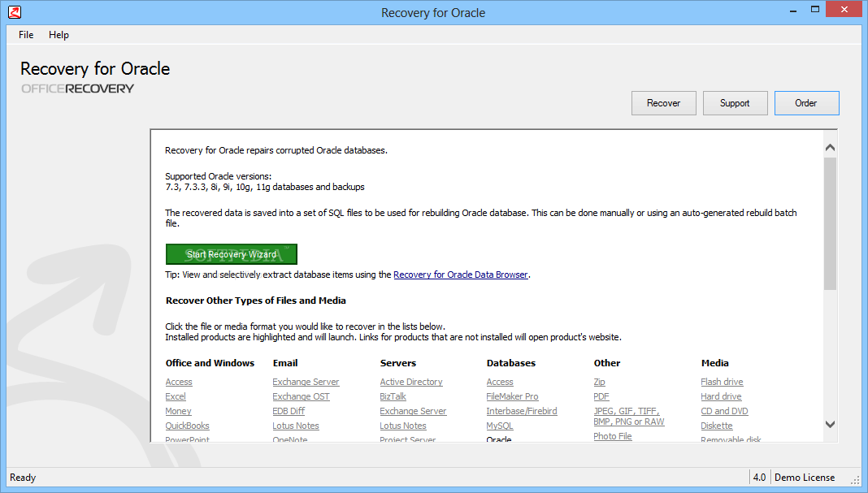Open the EDB Diff link
Image resolution: width=868 pixels, height=493 pixels.
coord(289,411)
